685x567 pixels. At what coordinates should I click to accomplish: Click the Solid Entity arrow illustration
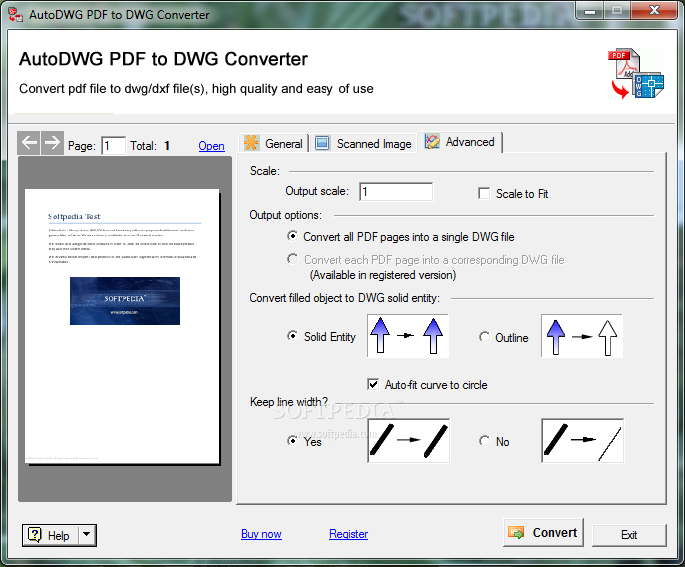pyautogui.click(x=408, y=335)
